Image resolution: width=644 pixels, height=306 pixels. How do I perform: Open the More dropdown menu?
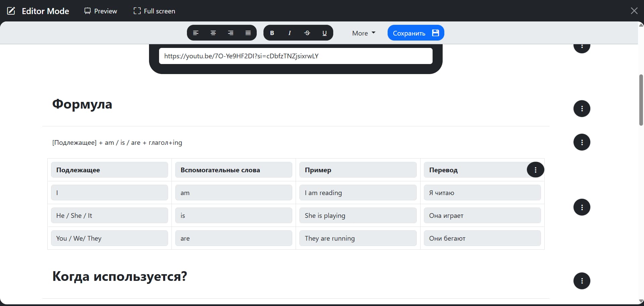click(363, 33)
